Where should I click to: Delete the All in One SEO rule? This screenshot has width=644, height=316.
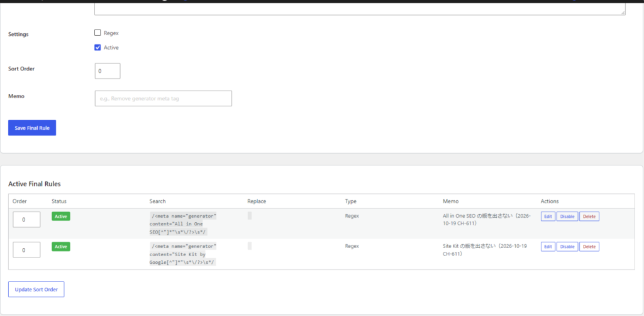click(x=589, y=216)
